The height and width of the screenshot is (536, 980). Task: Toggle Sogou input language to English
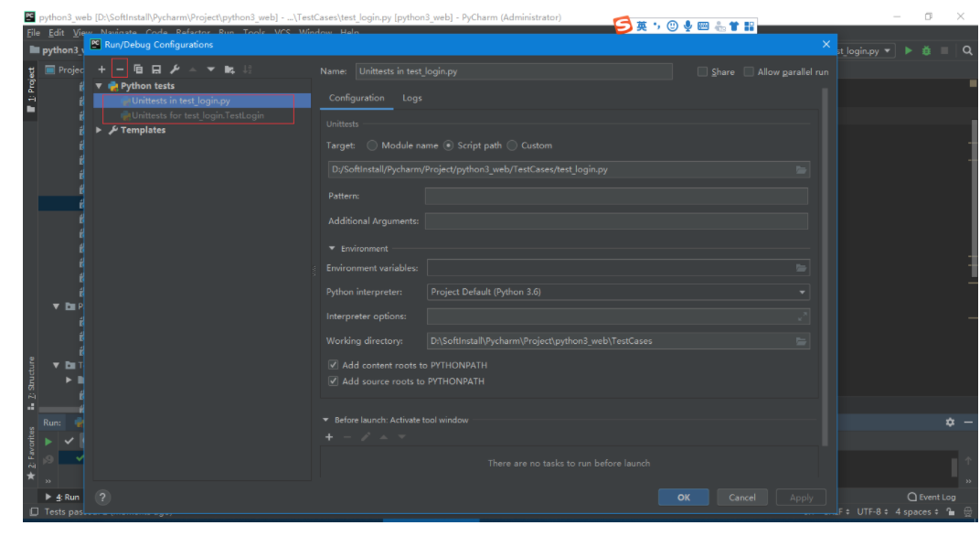pos(642,26)
